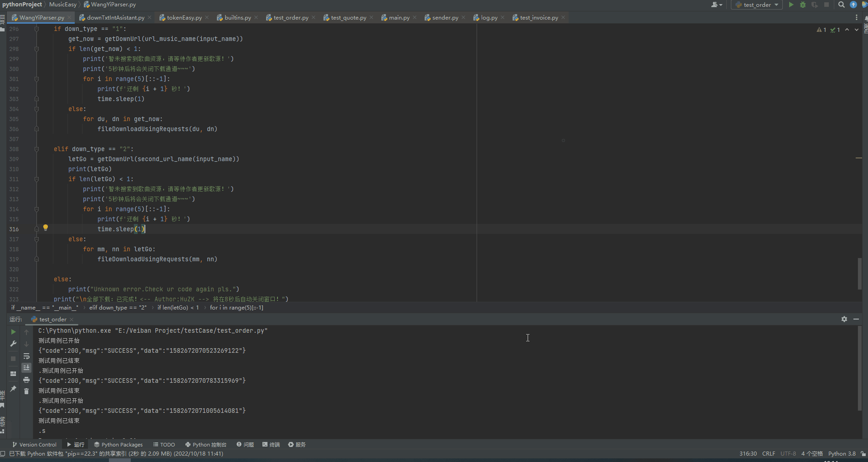Toggle scroll-to-end in the console output
Image resolution: width=868 pixels, height=462 pixels.
tap(26, 367)
